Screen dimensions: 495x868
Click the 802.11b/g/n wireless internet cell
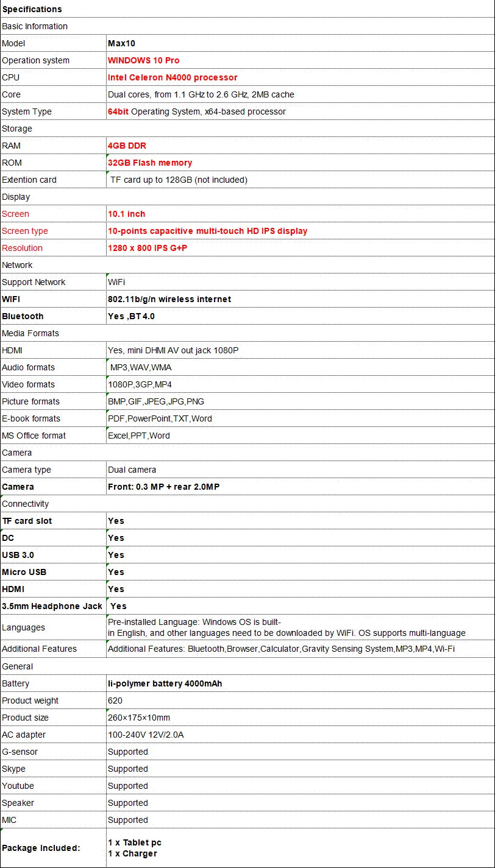tap(301, 299)
